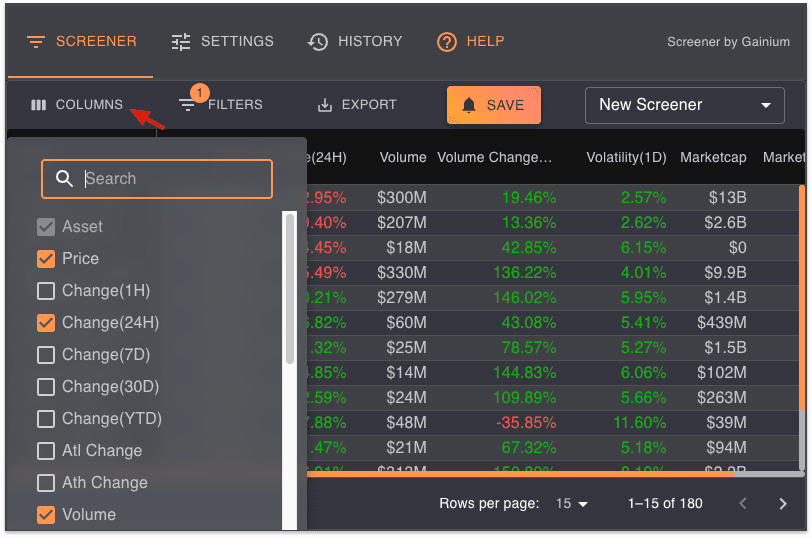Screen dimensions: 812x538
Task: Enable the Change(7D) column checkbox
Action: pos(46,355)
